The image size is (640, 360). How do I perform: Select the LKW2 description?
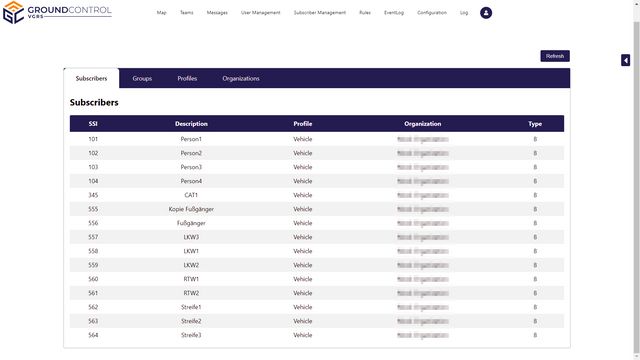191,265
